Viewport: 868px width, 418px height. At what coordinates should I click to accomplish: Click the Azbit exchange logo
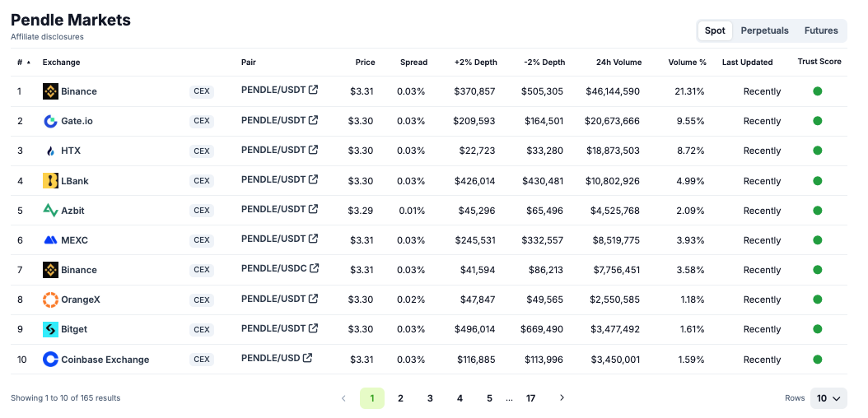click(50, 211)
